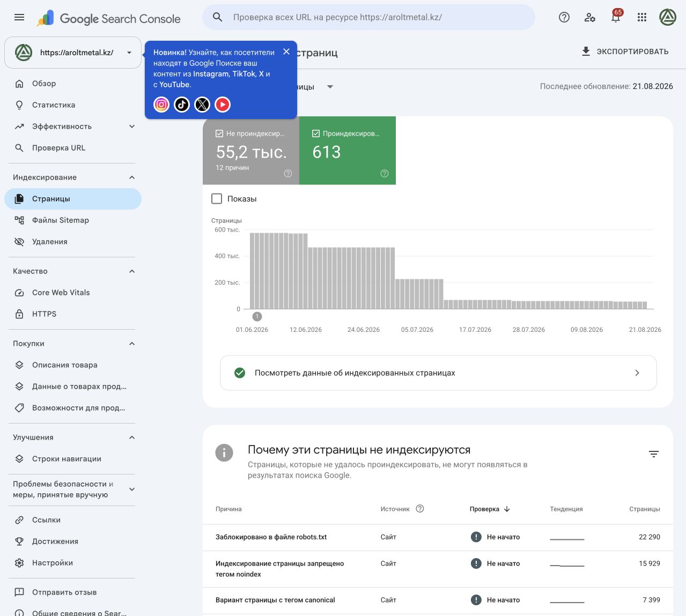The height and width of the screenshot is (616, 686).
Task: Open Возможности для продавцов item
Action: click(73, 408)
